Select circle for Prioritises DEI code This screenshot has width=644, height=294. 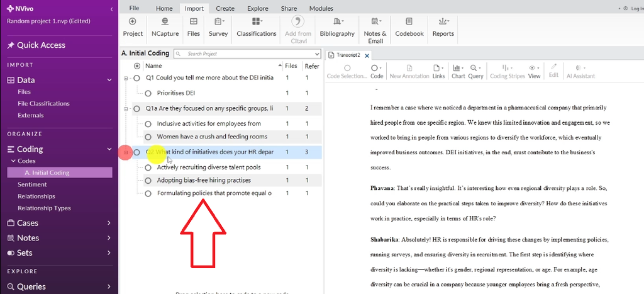pos(148,93)
